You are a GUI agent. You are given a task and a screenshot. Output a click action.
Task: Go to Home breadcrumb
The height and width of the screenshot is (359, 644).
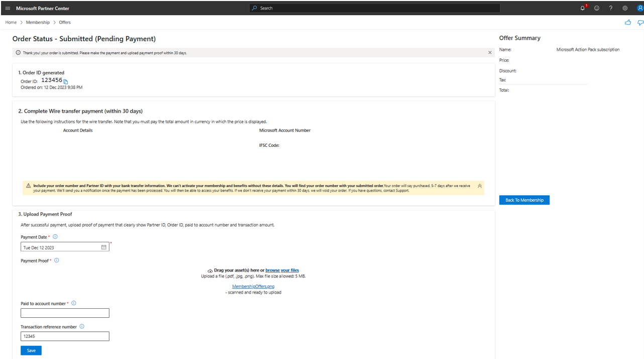tap(11, 23)
